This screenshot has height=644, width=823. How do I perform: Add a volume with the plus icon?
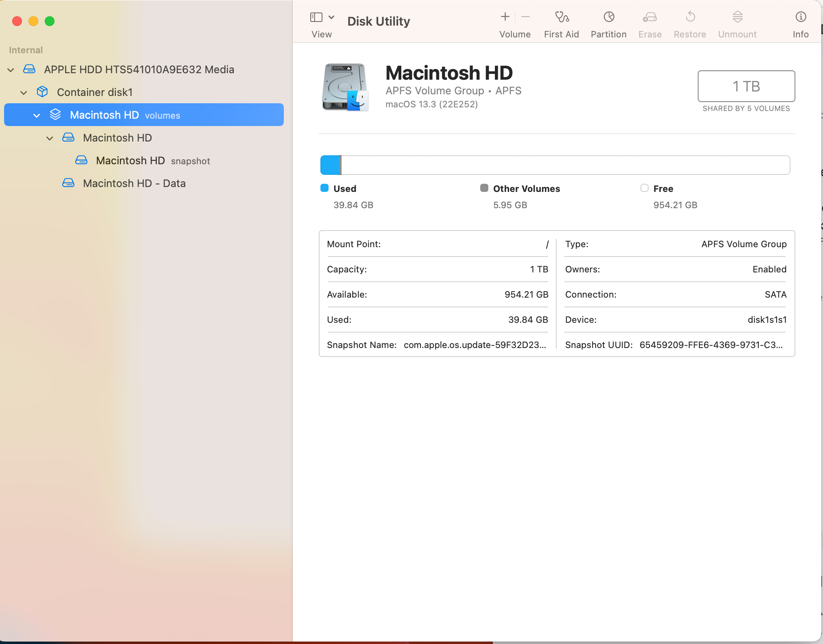pos(505,17)
